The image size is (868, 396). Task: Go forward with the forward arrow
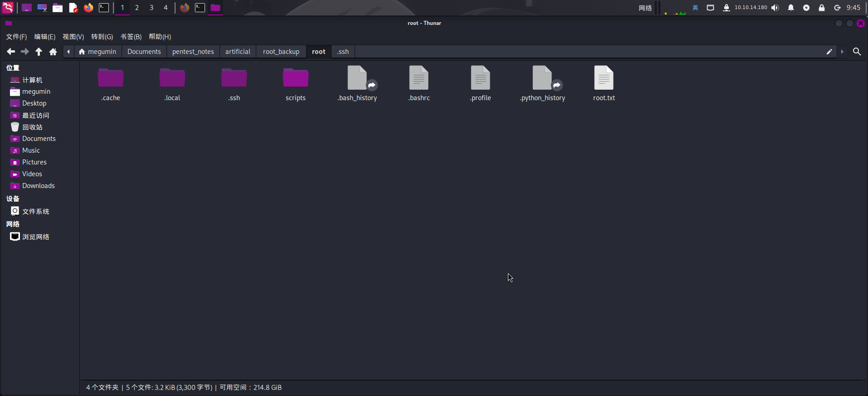[25, 52]
